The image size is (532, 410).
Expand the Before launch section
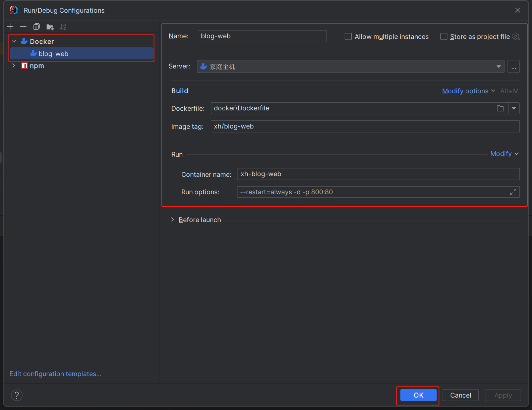coord(173,220)
